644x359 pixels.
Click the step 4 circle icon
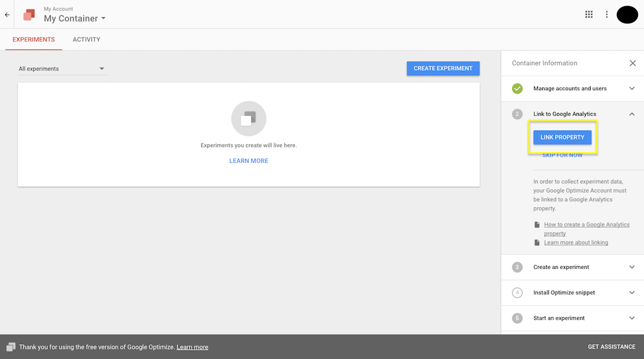517,293
